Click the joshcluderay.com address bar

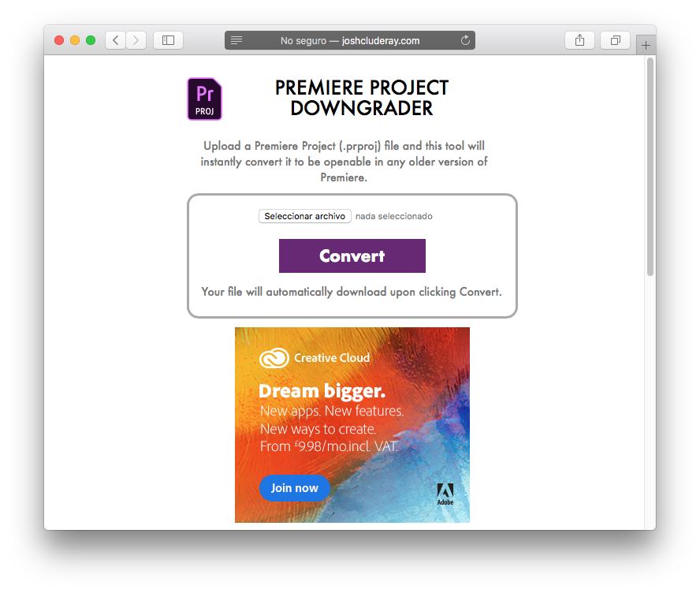[x=351, y=40]
